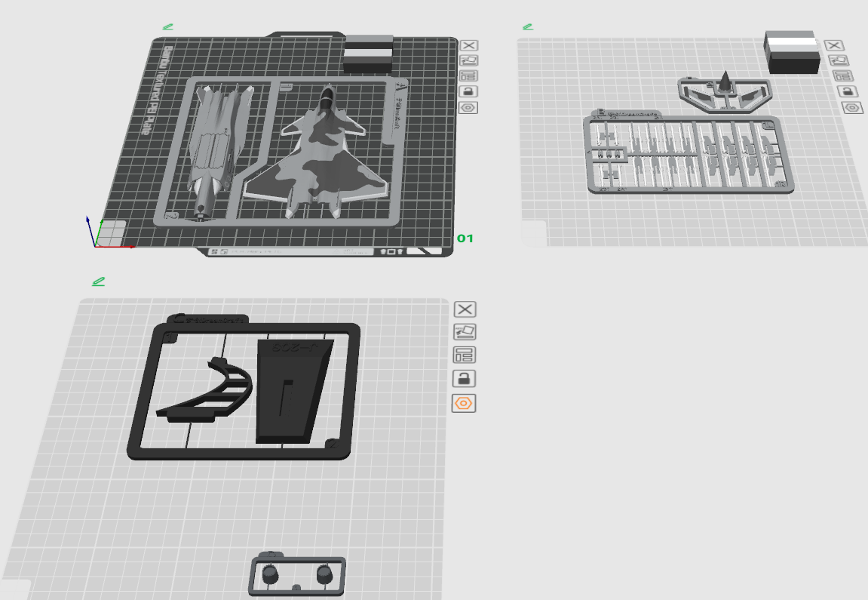Toggle lock on the small parts sprue plate

(x=847, y=91)
